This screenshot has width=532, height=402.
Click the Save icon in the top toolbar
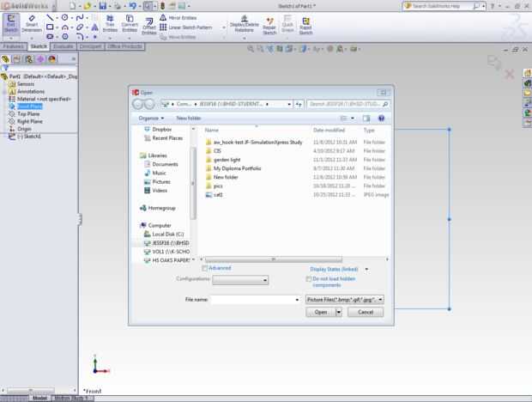[x=102, y=6]
